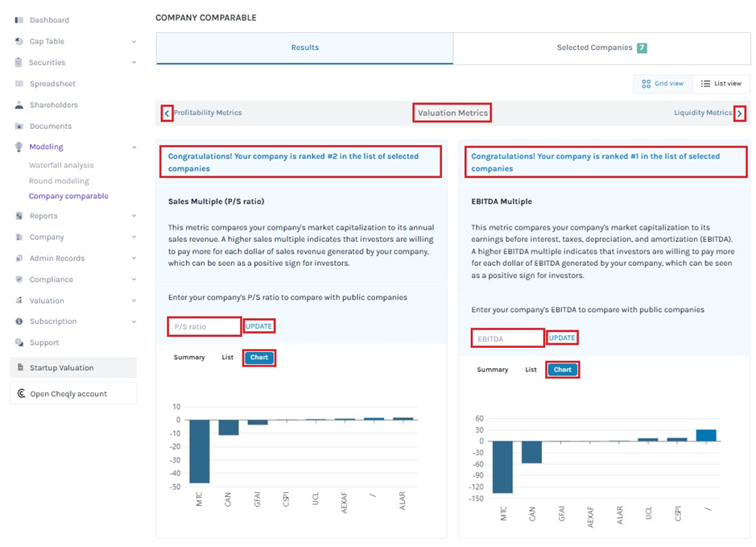The image size is (756, 547).
Task: Click the Support icon in sidebar
Action: coord(19,342)
